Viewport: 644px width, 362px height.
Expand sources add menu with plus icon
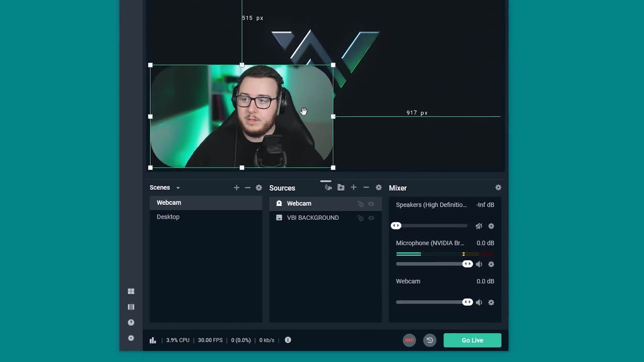pos(354,187)
